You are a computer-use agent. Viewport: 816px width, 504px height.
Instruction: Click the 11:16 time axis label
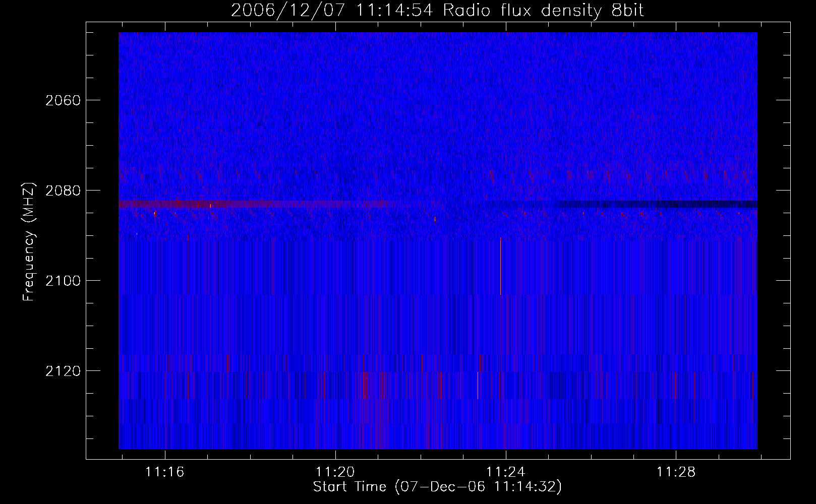(165, 472)
